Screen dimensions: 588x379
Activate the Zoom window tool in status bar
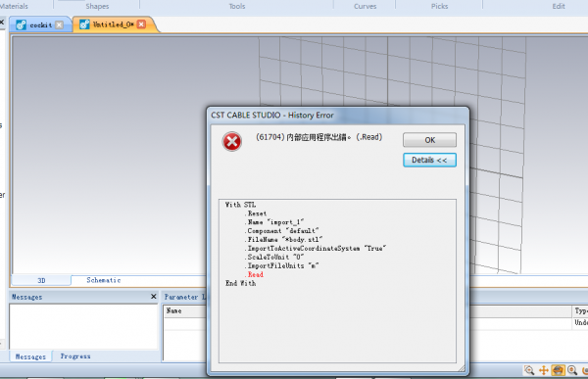(529, 370)
